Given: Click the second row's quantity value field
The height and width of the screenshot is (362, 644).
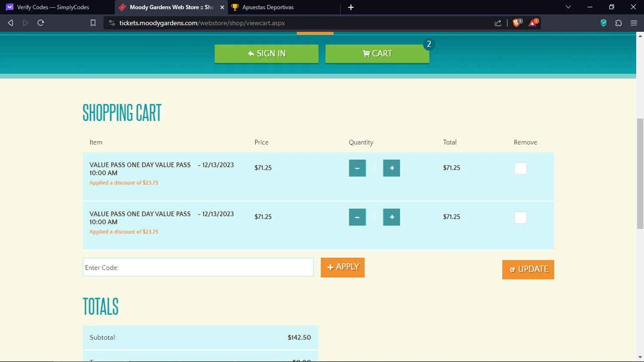Looking at the screenshot, I should pos(374,217).
